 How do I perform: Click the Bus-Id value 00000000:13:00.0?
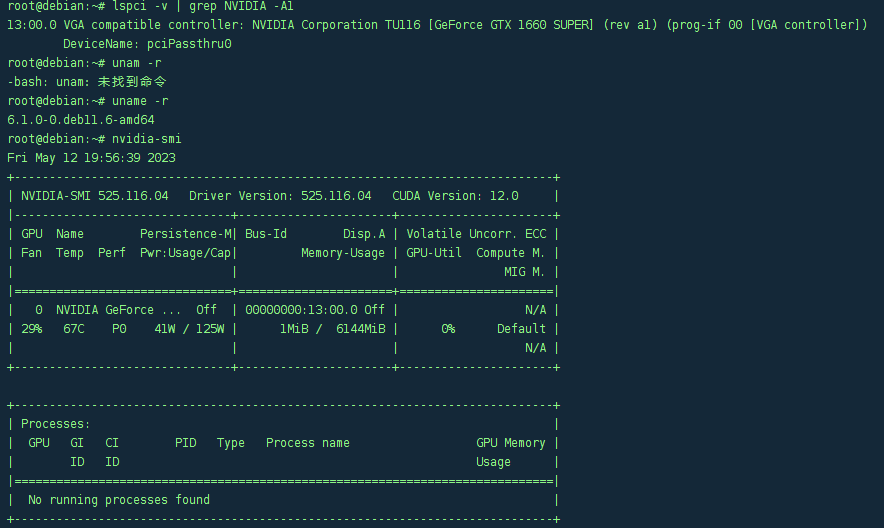[x=301, y=310]
